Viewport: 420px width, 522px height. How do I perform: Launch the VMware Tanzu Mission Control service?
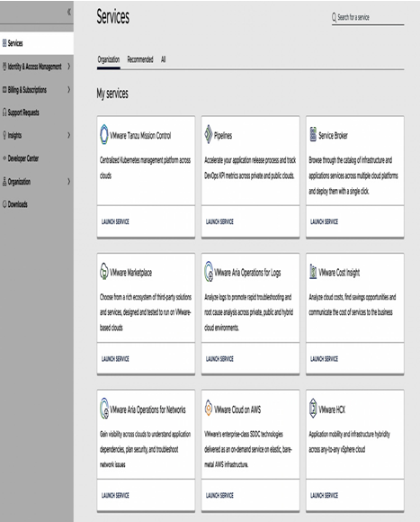(x=115, y=221)
